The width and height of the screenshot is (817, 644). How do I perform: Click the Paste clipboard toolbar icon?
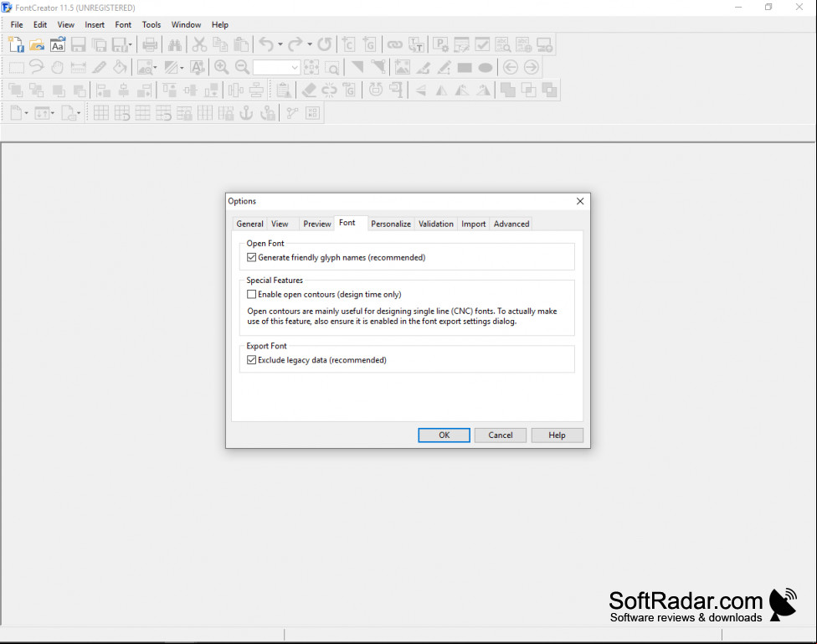pyautogui.click(x=241, y=45)
